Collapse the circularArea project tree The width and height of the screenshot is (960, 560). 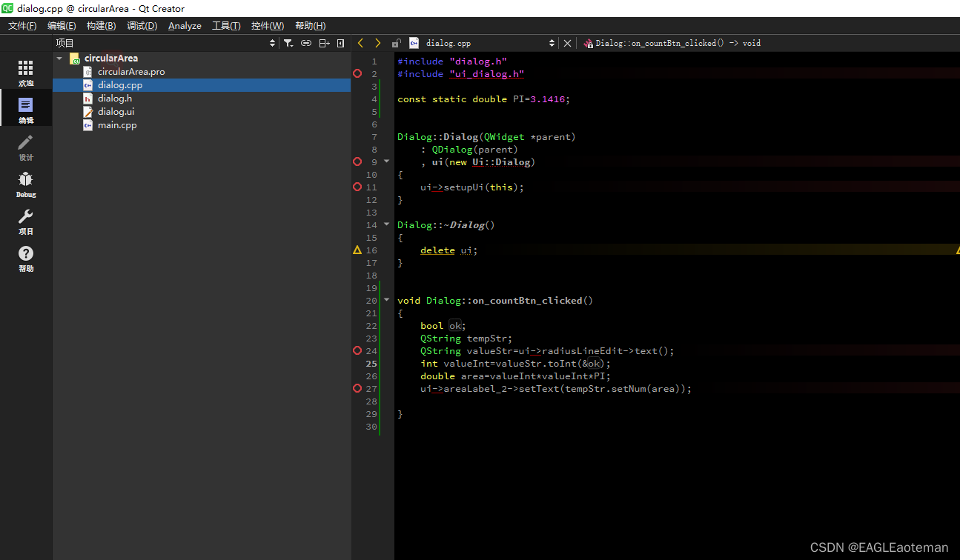[x=60, y=59]
